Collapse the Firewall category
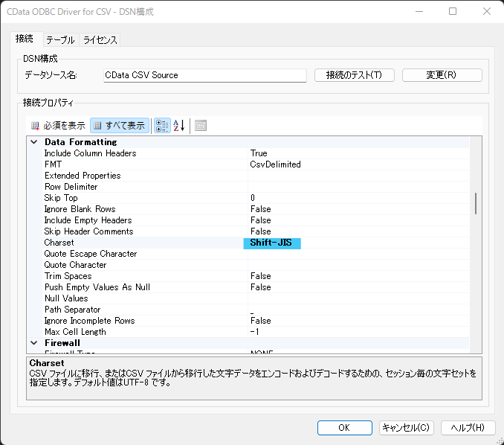504x445 pixels. click(x=34, y=343)
